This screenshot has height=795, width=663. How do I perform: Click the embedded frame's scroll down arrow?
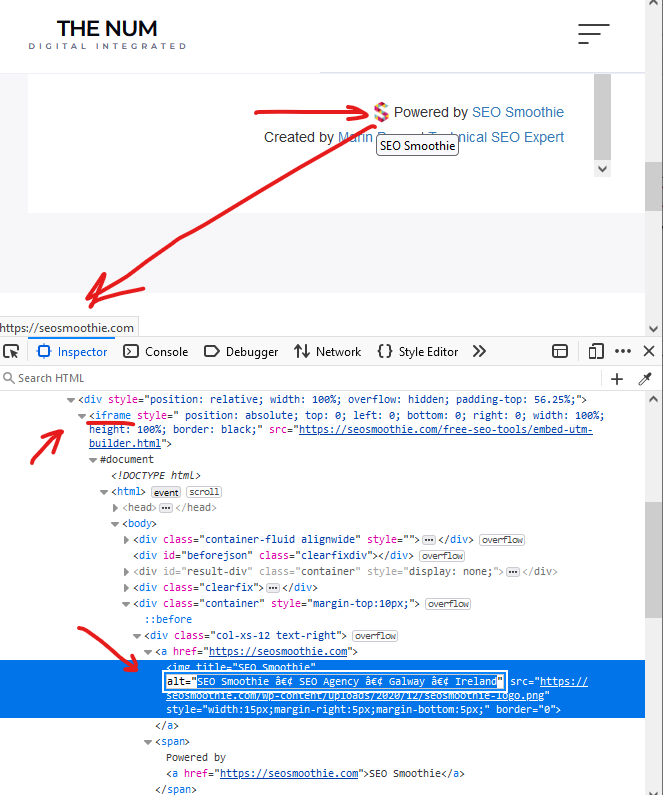[602, 169]
